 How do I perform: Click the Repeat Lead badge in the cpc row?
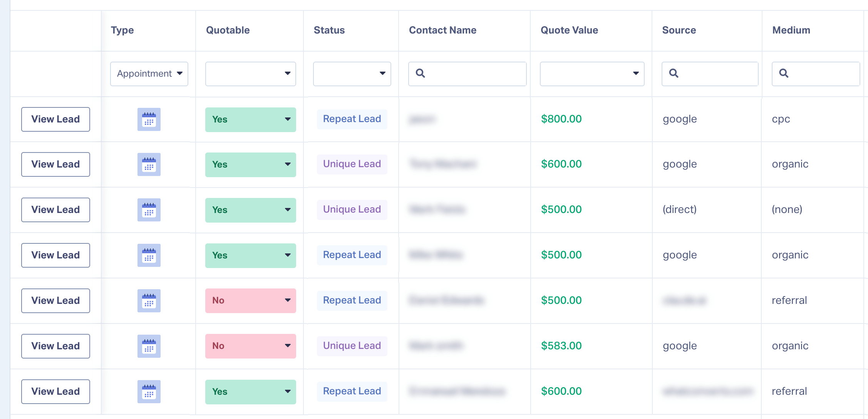point(352,119)
